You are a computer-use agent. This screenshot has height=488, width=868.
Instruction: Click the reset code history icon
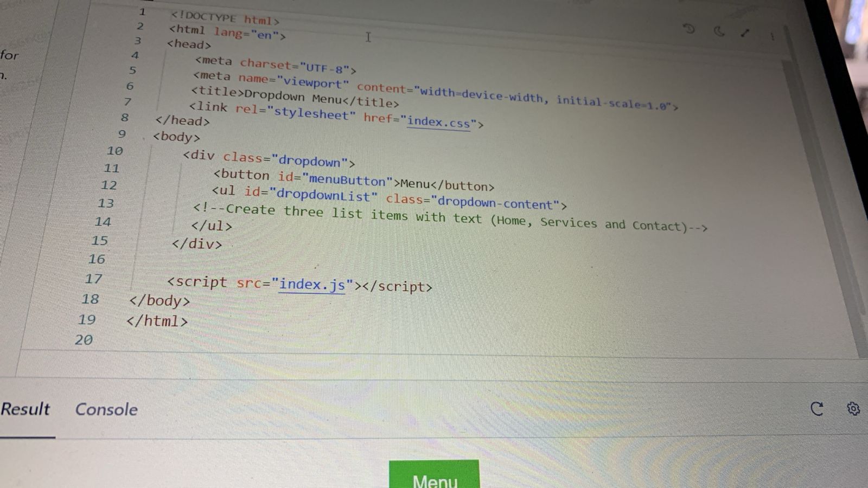coord(689,28)
